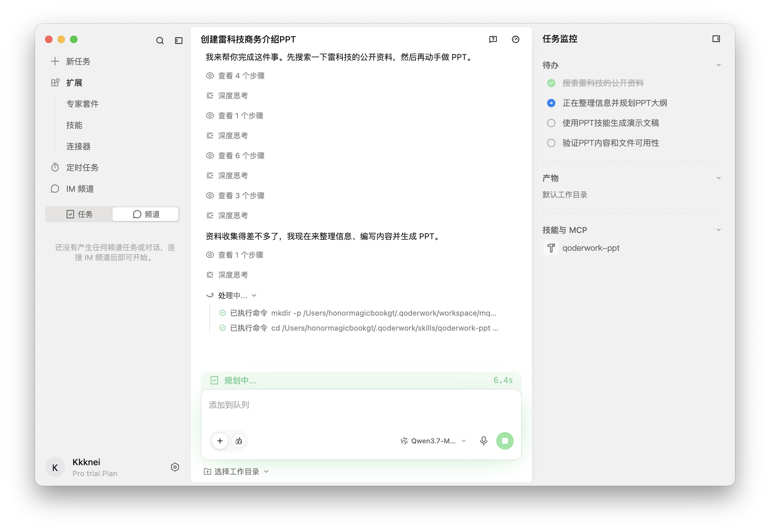
Task: Switch to the 任务 tab
Action: click(x=79, y=214)
